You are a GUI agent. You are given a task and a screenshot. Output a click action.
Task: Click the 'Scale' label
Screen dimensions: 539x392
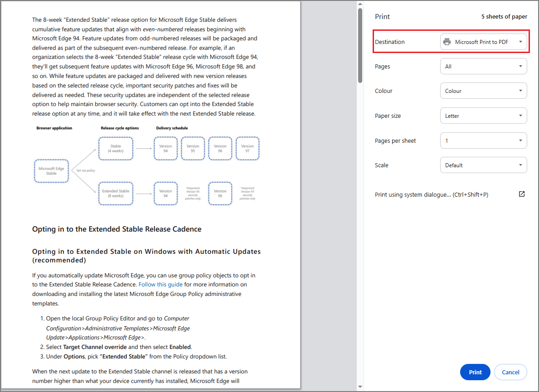382,165
